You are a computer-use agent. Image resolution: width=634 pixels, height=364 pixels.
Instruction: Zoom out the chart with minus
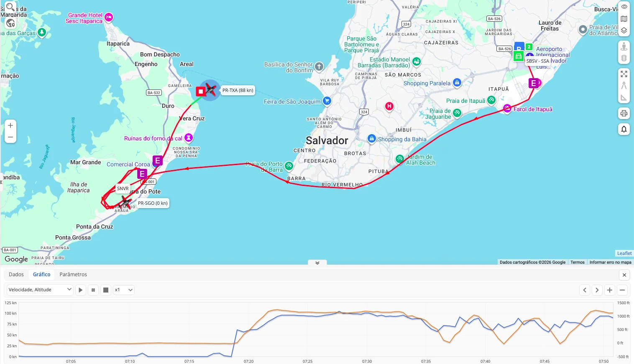tap(622, 290)
